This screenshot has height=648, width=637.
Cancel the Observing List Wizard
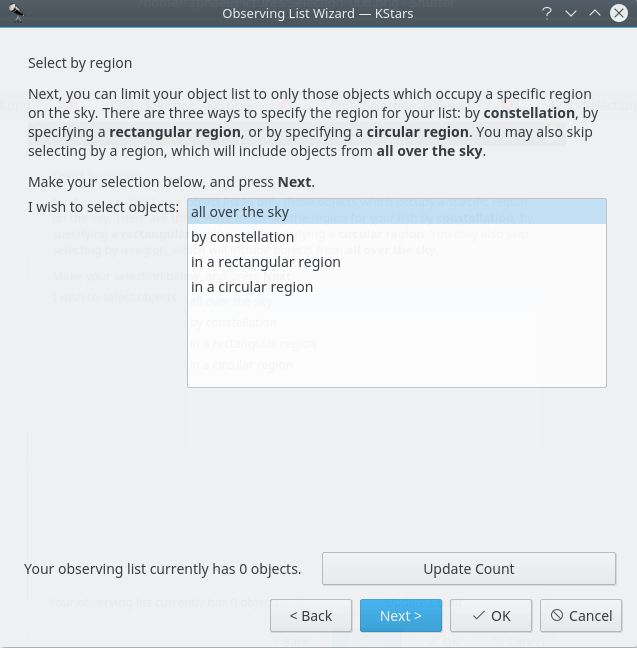[x=581, y=616]
